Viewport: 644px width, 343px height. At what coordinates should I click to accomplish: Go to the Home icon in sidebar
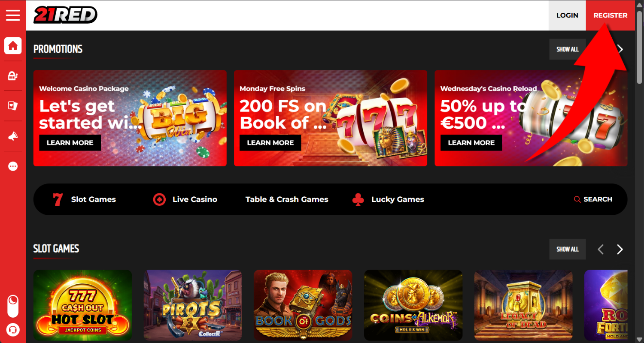pyautogui.click(x=13, y=45)
